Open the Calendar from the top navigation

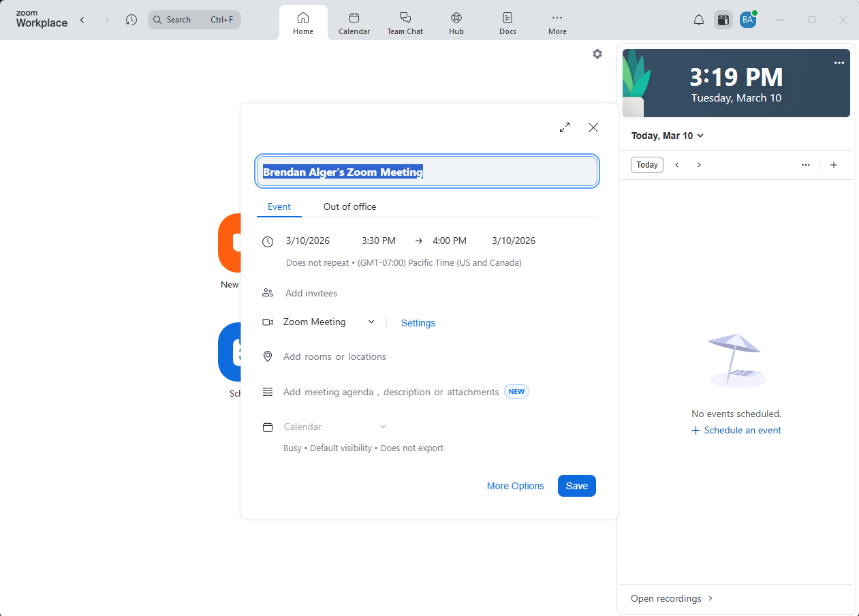(x=354, y=22)
